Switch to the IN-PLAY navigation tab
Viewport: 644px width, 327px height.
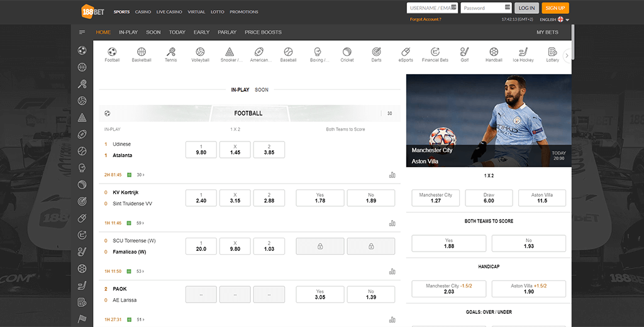tap(128, 32)
